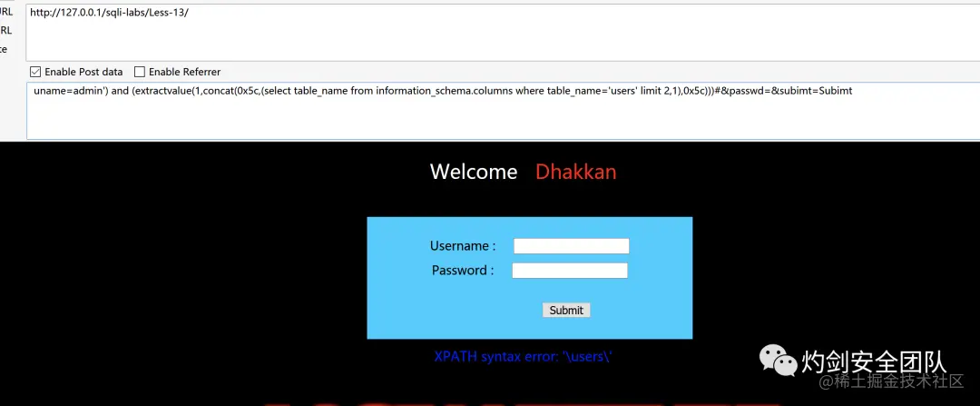The height and width of the screenshot is (406, 980).
Task: Click the Enable Post data label
Action: [83, 72]
